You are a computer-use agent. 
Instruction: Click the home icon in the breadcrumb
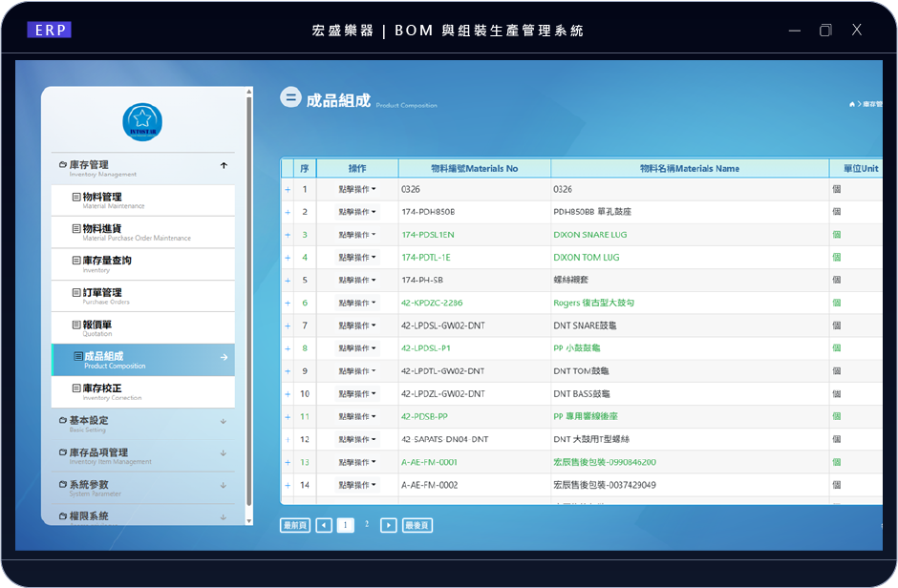pyautogui.click(x=852, y=103)
